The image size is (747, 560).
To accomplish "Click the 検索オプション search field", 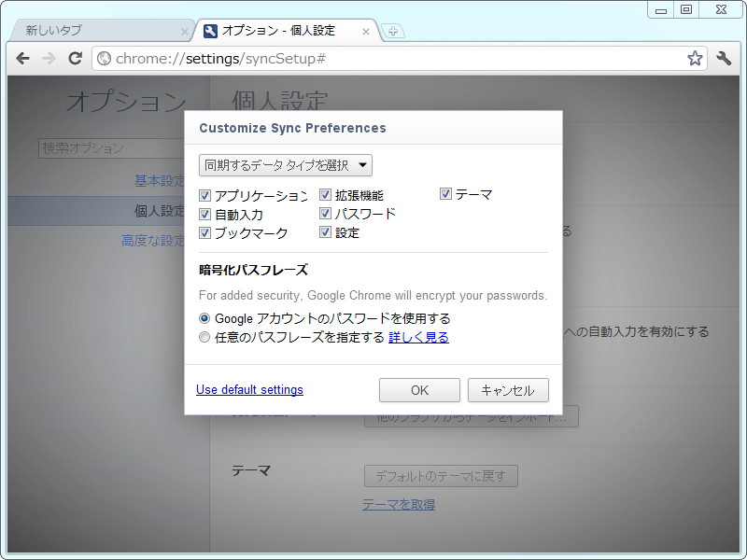I will point(112,148).
